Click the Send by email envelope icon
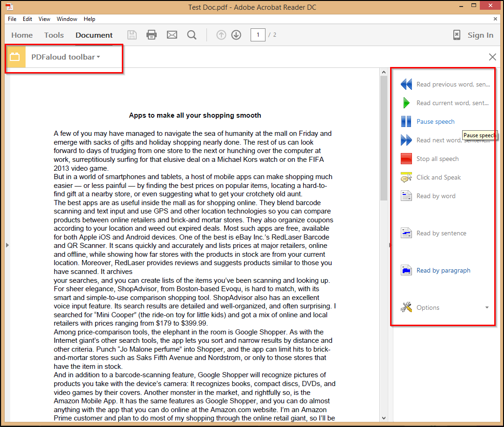Image resolution: width=504 pixels, height=427 pixels. (172, 35)
